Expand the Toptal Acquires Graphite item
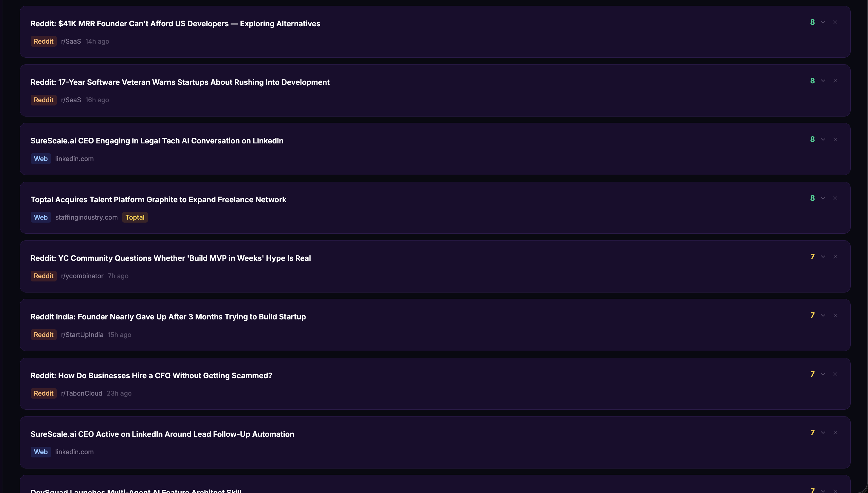Viewport: 868px width, 493px height. click(x=823, y=198)
